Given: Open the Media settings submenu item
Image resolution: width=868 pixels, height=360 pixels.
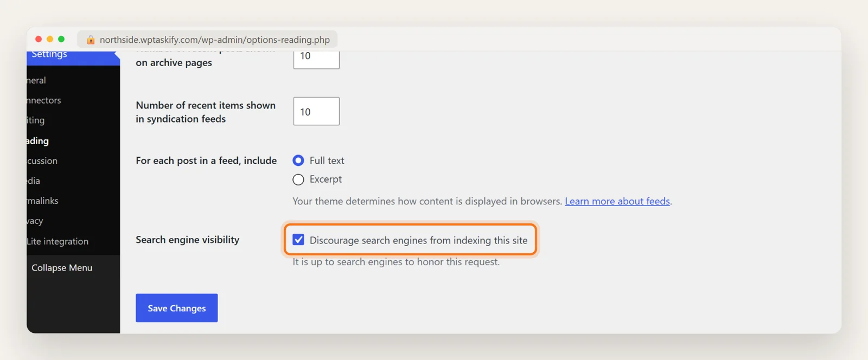Looking at the screenshot, I should tap(34, 181).
